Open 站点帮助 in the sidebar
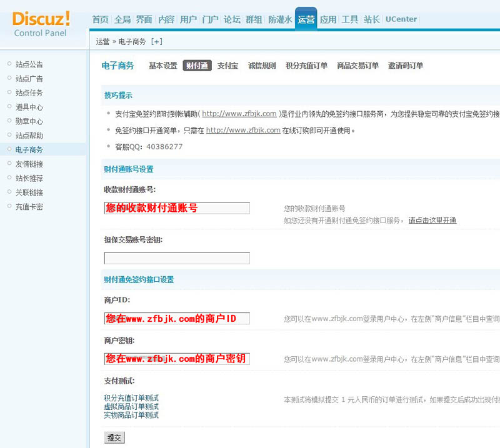Viewport: 500px width, 448px height. tap(29, 136)
